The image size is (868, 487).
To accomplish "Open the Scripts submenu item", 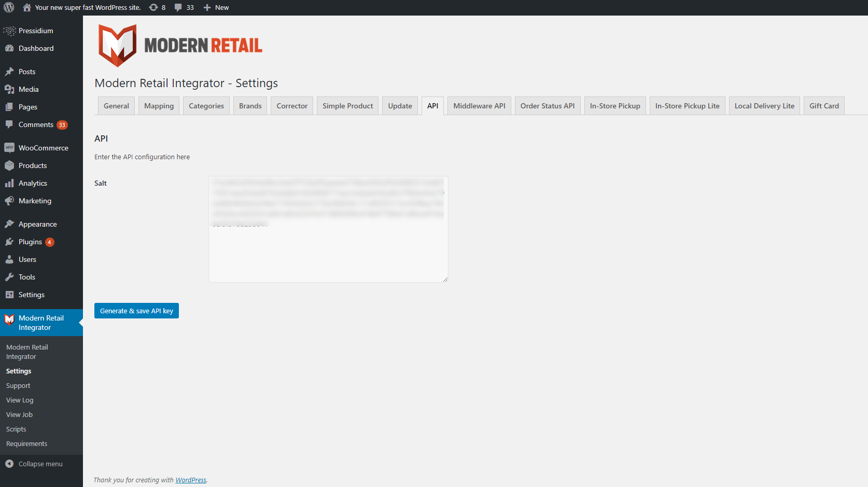I will point(16,429).
